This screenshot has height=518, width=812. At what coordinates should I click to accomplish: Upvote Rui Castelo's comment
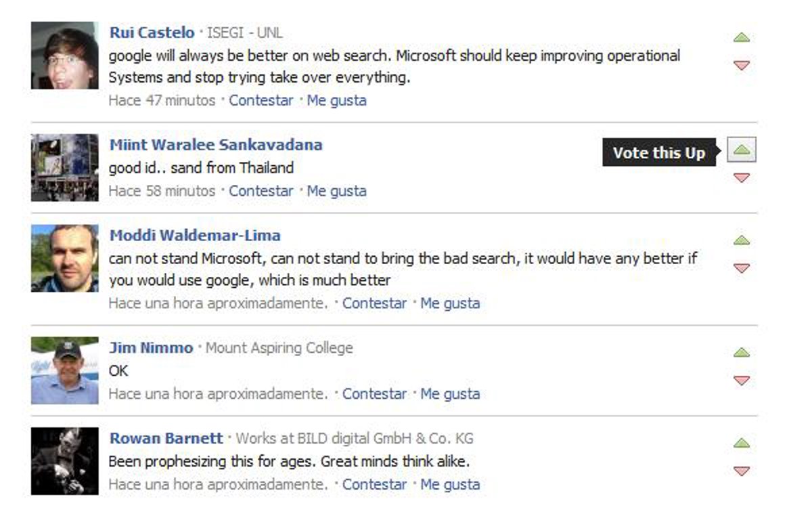[742, 37]
